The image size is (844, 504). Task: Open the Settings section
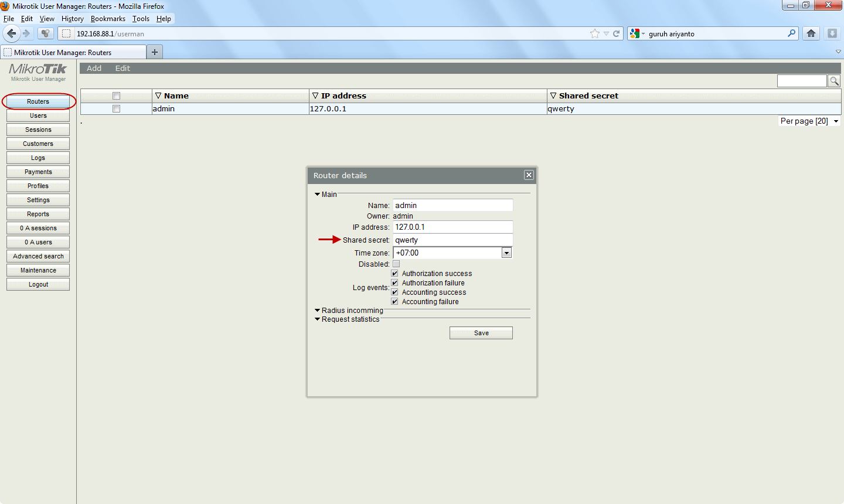(x=38, y=200)
